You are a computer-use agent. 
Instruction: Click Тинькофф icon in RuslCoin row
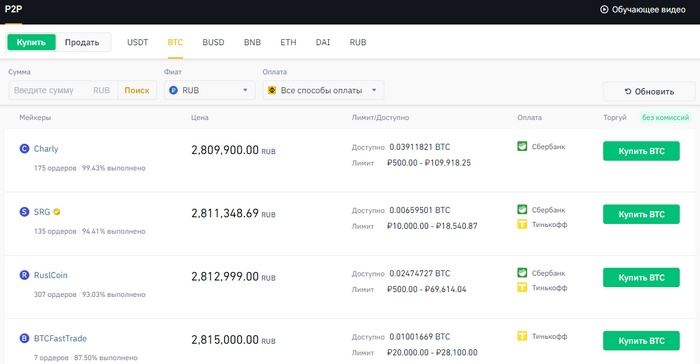click(522, 287)
